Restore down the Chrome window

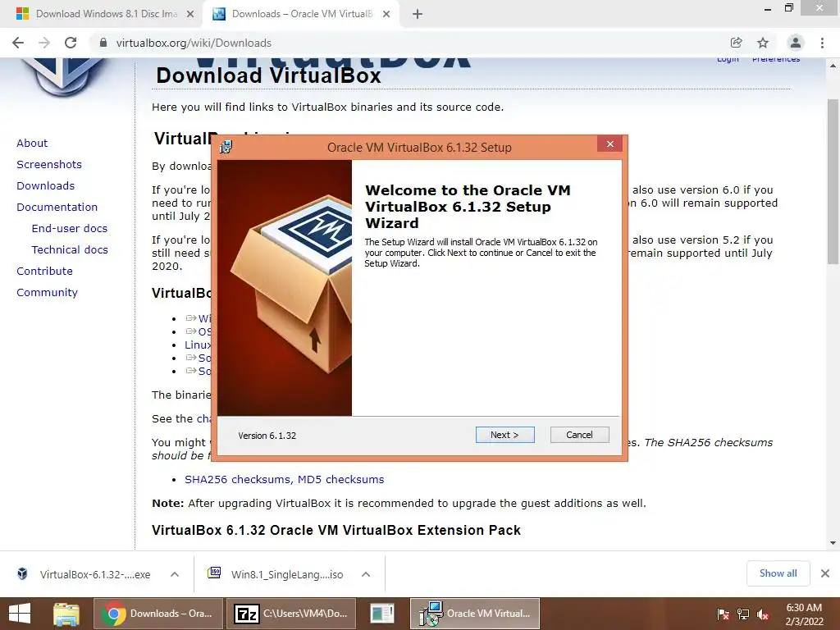pos(788,8)
